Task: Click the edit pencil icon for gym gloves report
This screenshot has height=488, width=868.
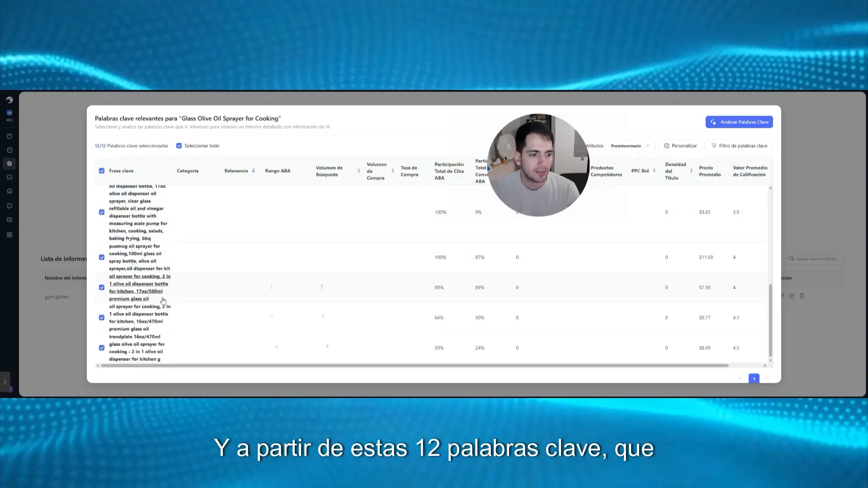Action: point(792,296)
